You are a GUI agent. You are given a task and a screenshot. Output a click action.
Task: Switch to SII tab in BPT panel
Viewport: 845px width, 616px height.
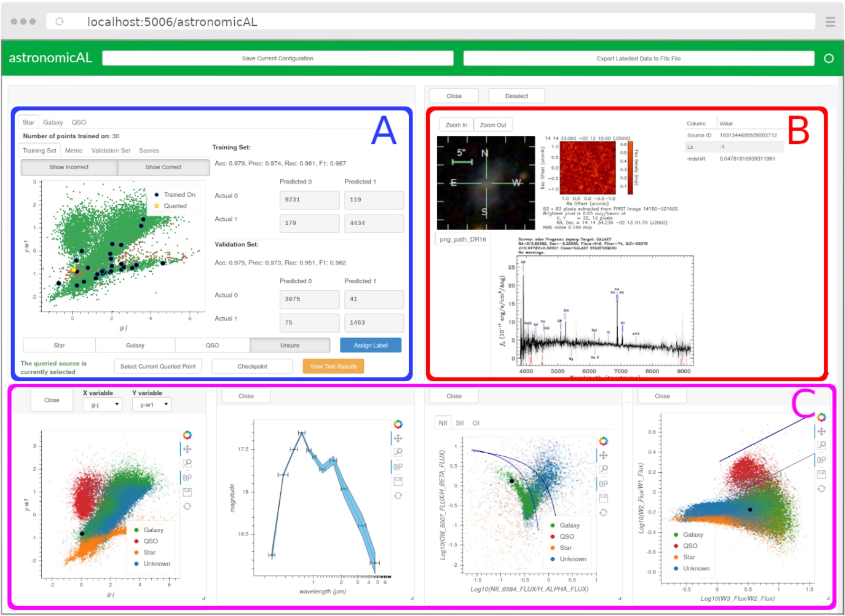pos(460,423)
